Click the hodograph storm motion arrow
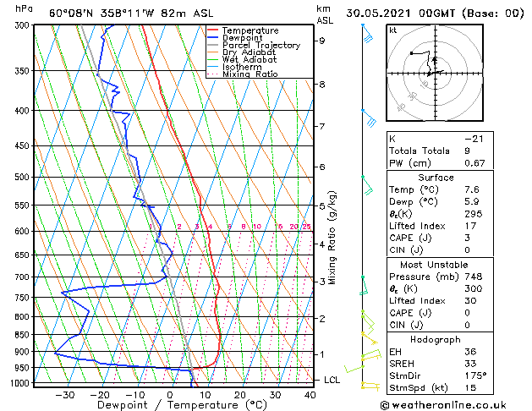 coord(435,61)
